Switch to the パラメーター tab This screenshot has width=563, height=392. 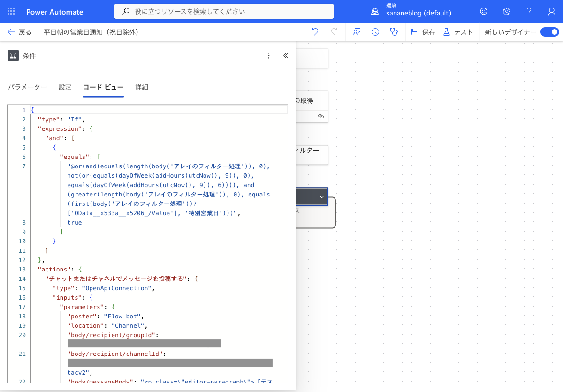[x=28, y=87]
